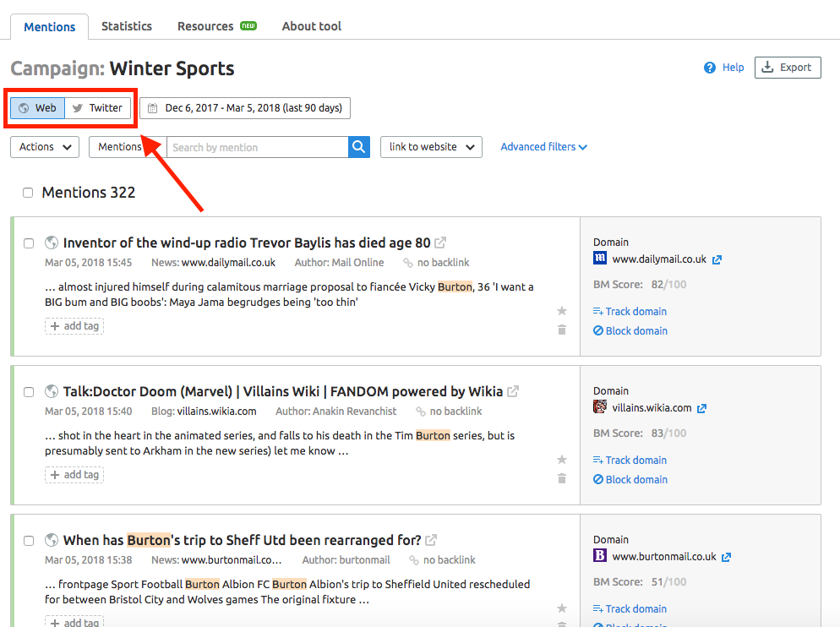Click no backlink icon on Doctor Doom mention

(x=421, y=412)
